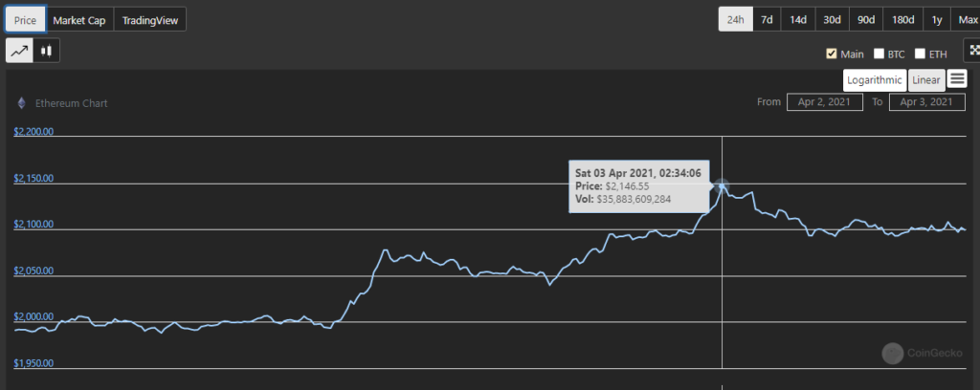Choose the 30d time range

pos(832,19)
